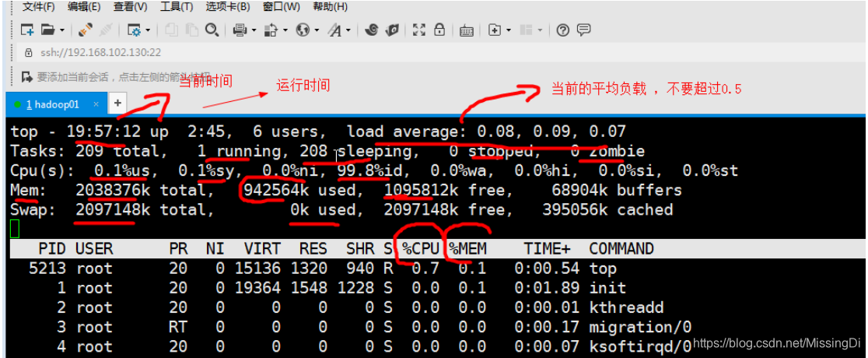This screenshot has height=358, width=868.
Task: Click the Find magnifier icon
Action: (212, 30)
